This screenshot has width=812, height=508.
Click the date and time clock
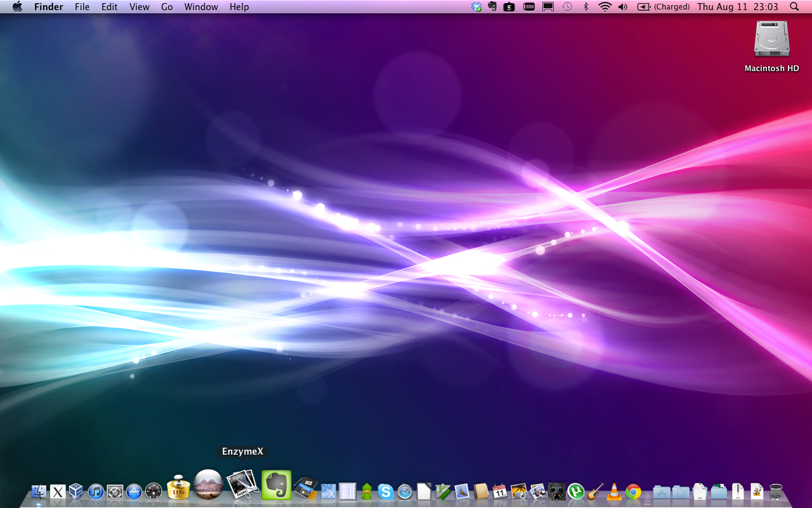tap(737, 7)
